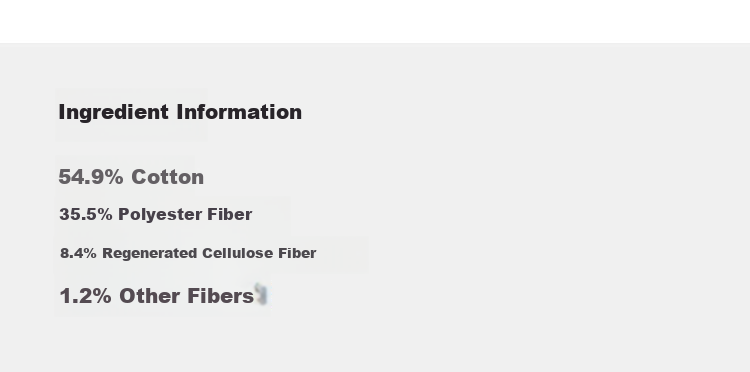This screenshot has height=372, width=750.
Task: Click the 8.4% Regenerated Cellulose Fiber line
Action: pos(188,253)
